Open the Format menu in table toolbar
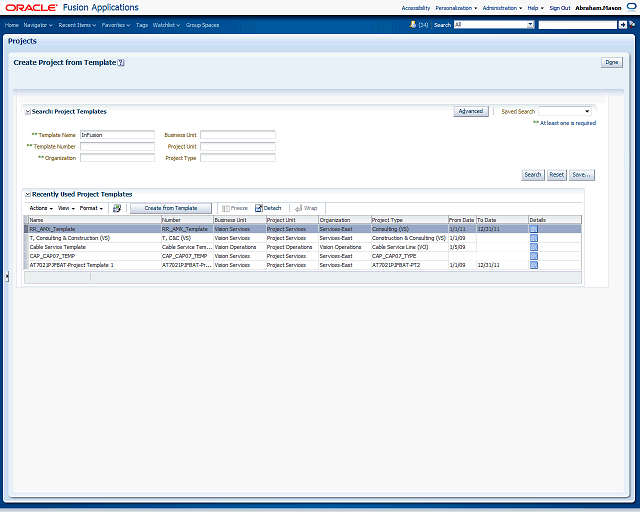640x512 pixels. pos(91,208)
